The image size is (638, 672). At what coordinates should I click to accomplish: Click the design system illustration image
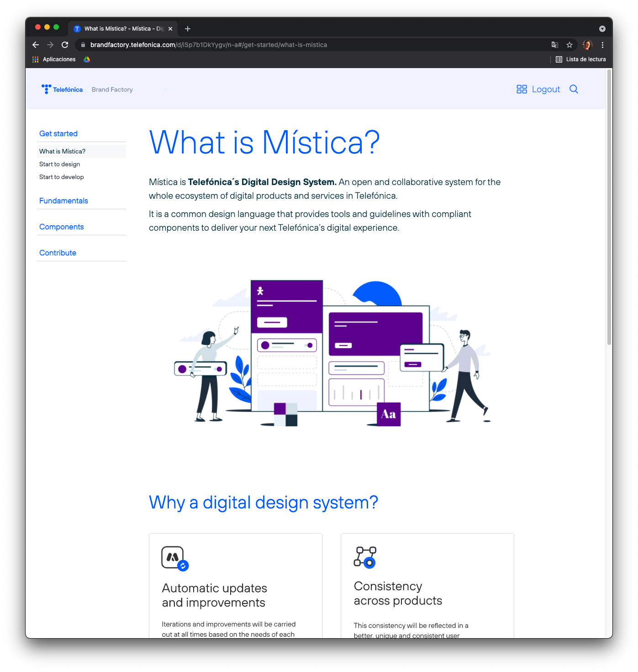(x=332, y=353)
